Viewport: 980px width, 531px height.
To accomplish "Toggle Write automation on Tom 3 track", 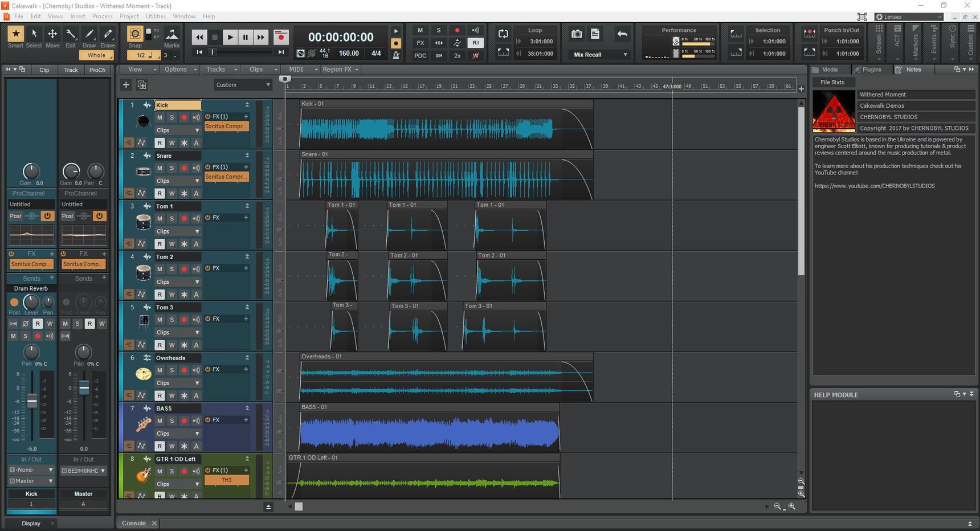I will (x=171, y=345).
